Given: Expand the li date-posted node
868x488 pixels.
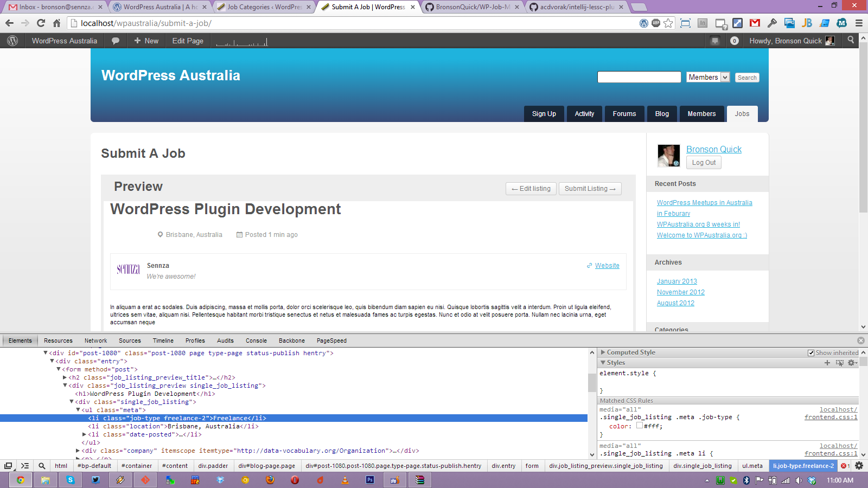Looking at the screenshot, I should point(85,434).
